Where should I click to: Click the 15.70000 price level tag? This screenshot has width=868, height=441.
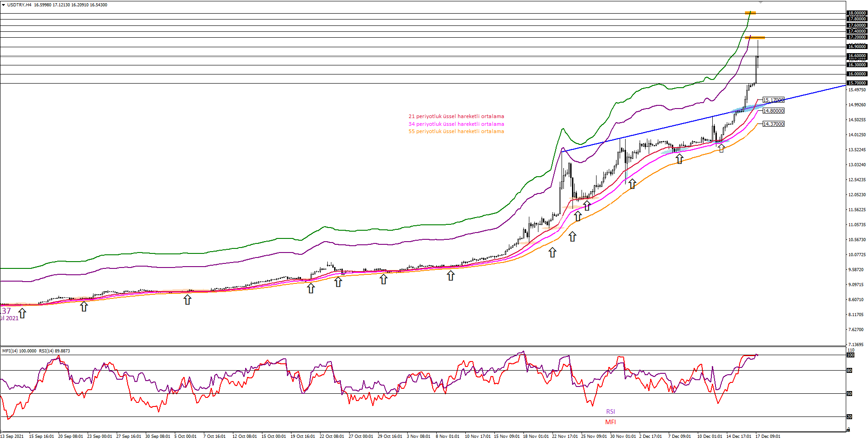[x=857, y=83]
